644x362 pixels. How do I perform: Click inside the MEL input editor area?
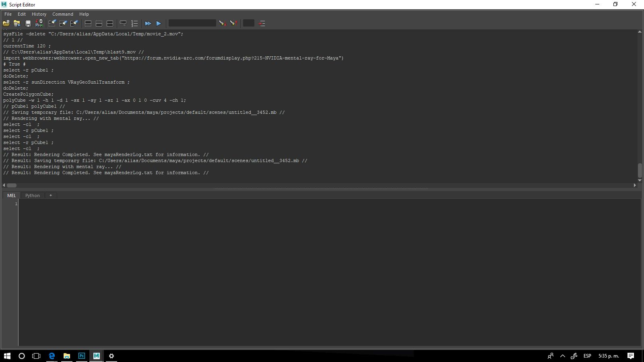click(x=329, y=272)
